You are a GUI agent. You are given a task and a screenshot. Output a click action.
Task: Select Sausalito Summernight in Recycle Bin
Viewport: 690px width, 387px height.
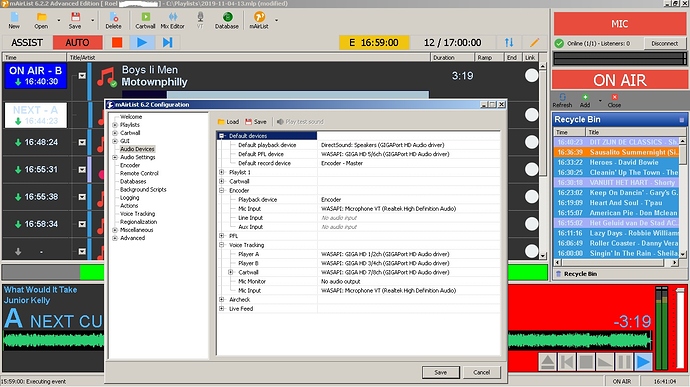pyautogui.click(x=617, y=152)
